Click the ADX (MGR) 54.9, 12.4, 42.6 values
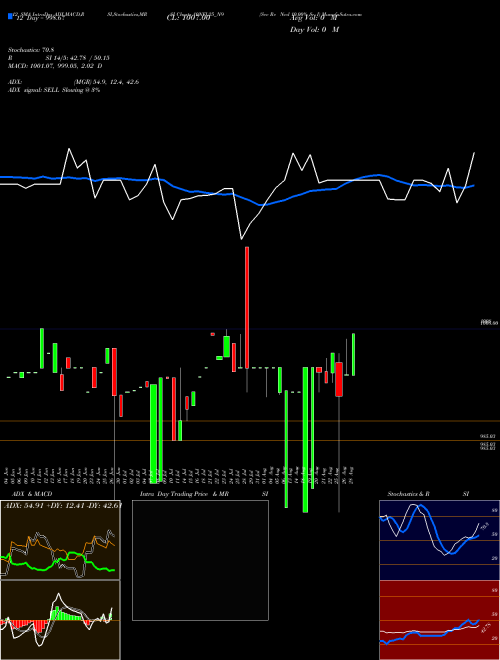Image resolution: width=500 pixels, height=660 pixels. point(73,82)
